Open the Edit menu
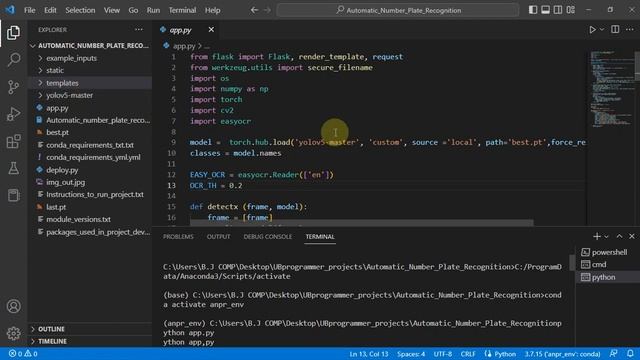The width and height of the screenshot is (640, 360). coord(50,10)
